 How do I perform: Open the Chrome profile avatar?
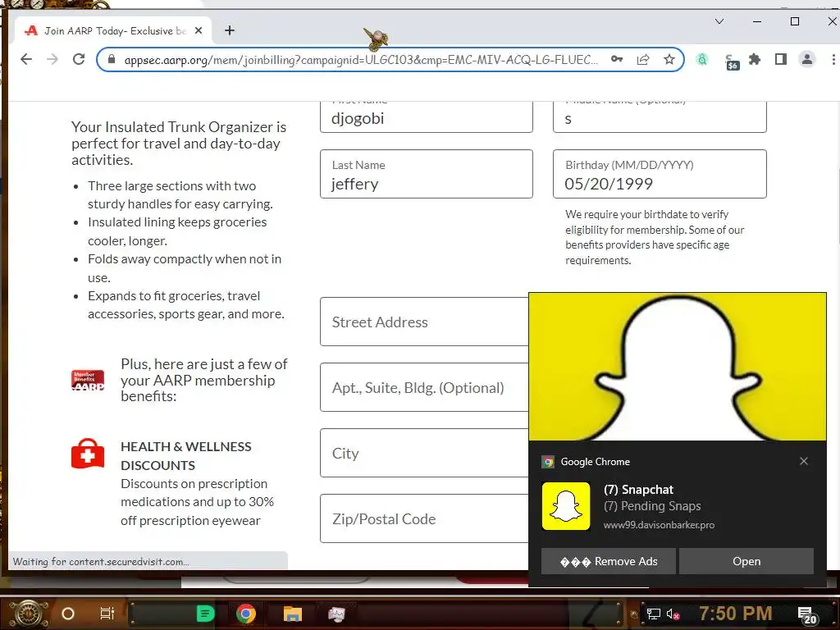[807, 59]
